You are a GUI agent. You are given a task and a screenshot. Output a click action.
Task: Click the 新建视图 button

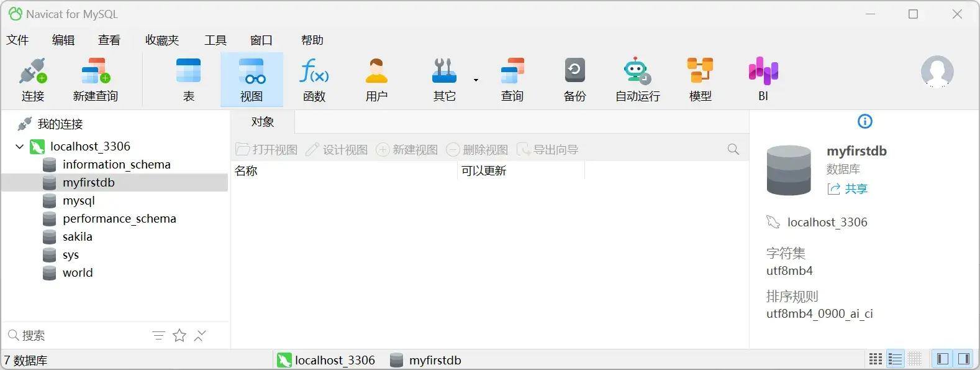pyautogui.click(x=407, y=150)
